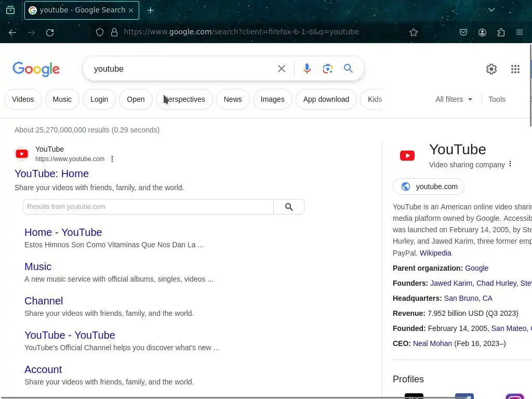Screen dimensions: 532x399
Task: Select the Images filter chip
Action: pyautogui.click(x=272, y=99)
